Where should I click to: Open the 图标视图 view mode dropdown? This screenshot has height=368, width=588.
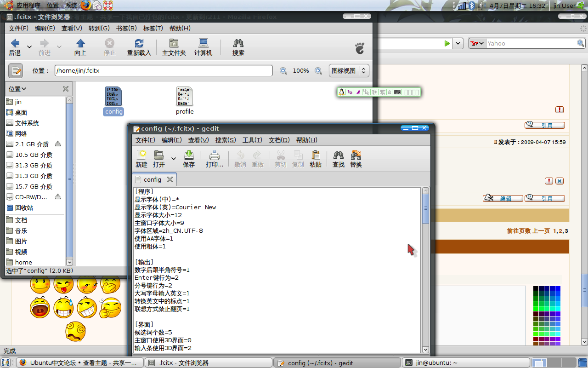click(x=349, y=71)
